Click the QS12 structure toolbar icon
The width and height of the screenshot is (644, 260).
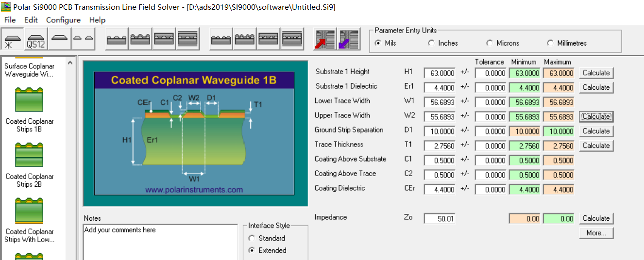pyautogui.click(x=36, y=39)
